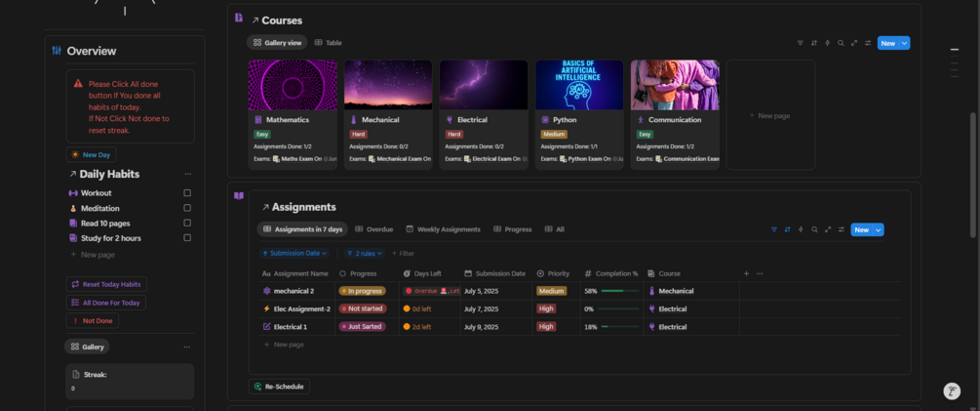Tick the Meditation habit checkbox
The width and height of the screenshot is (980, 411).
click(x=187, y=208)
